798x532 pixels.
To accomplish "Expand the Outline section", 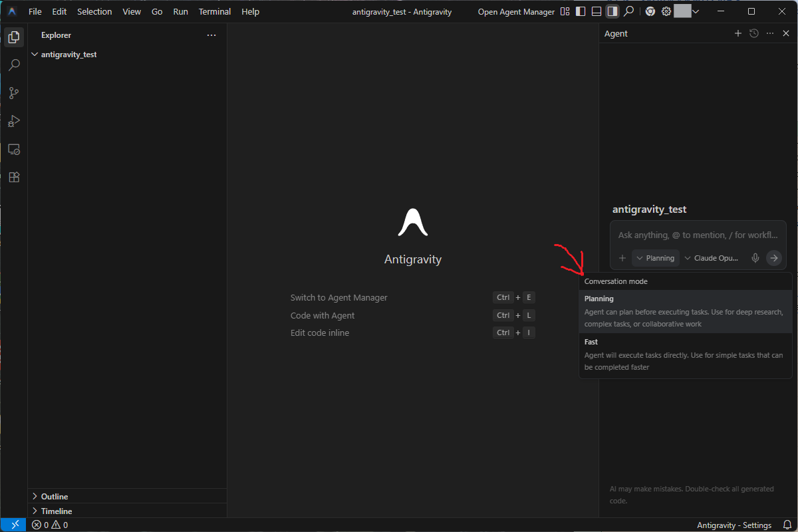I will tap(128, 496).
